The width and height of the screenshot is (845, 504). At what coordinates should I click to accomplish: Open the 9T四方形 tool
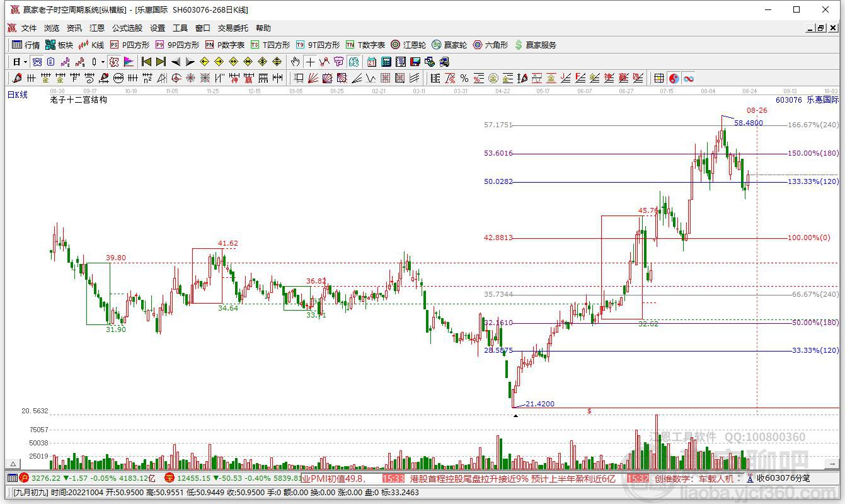click(318, 45)
